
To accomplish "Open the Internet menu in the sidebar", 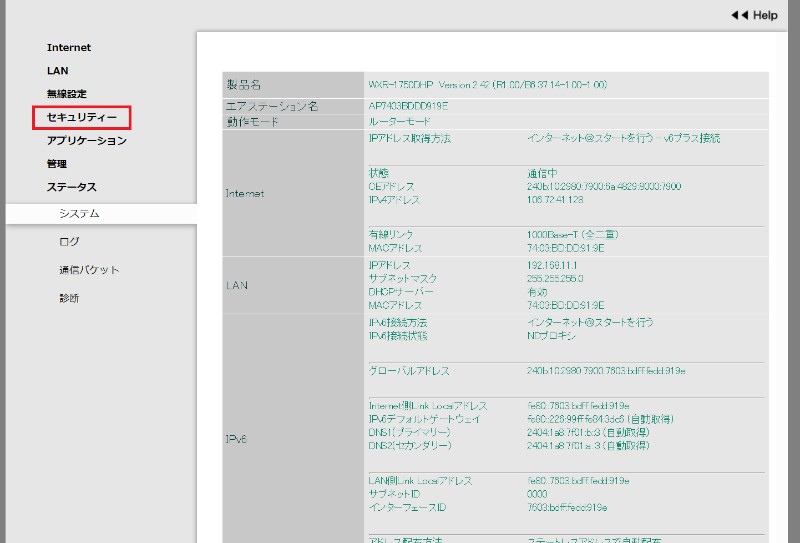I will (68, 47).
